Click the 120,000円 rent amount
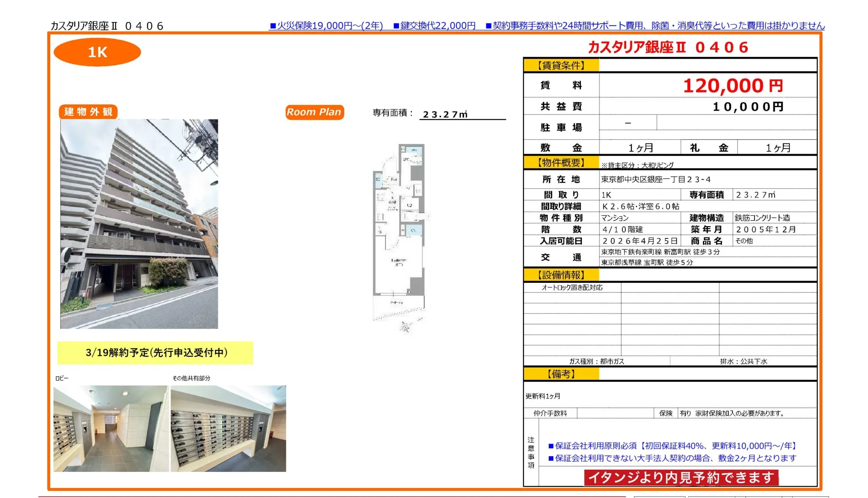The image size is (868, 498). [732, 86]
